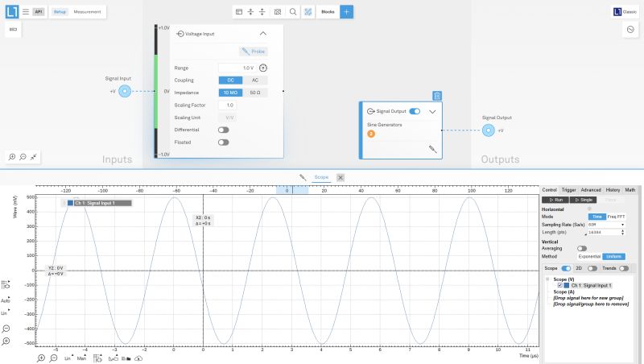Click the expand vertical spacing icon
Viewport: 644px width, 364px height.
click(x=262, y=12)
